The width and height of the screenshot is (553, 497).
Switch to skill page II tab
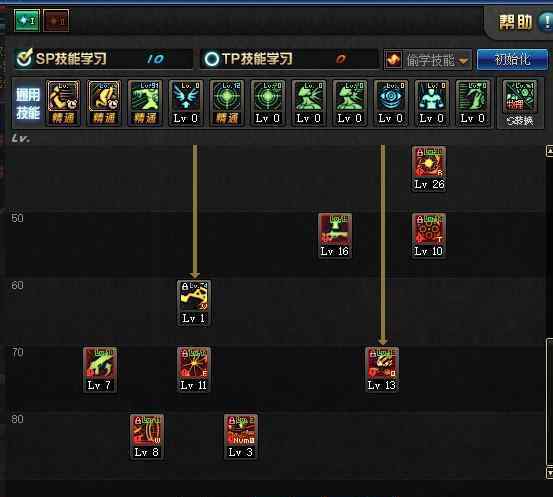(x=56, y=21)
